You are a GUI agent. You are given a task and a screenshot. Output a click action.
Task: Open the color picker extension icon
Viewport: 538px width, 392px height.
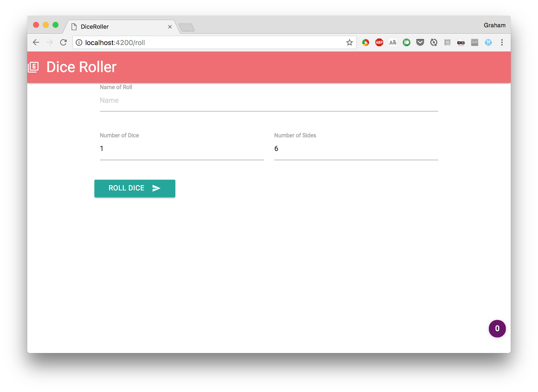[365, 42]
